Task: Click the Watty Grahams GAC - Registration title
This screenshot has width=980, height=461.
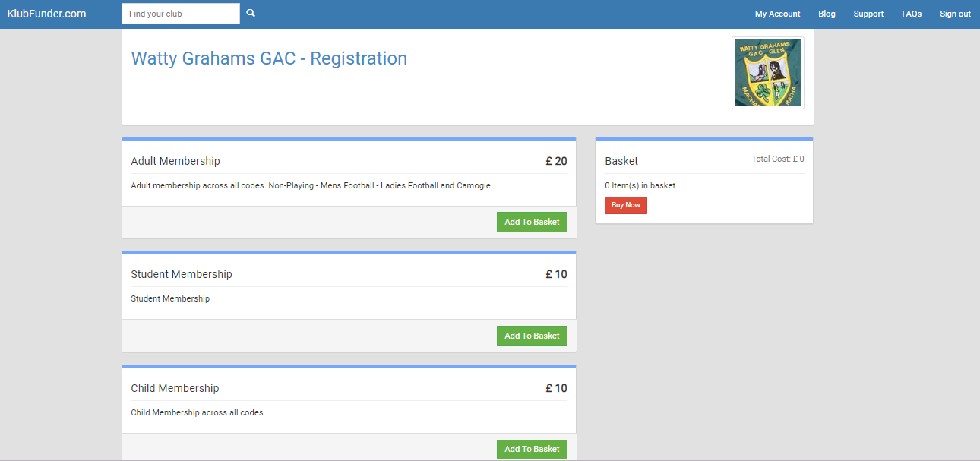Action: point(269,58)
